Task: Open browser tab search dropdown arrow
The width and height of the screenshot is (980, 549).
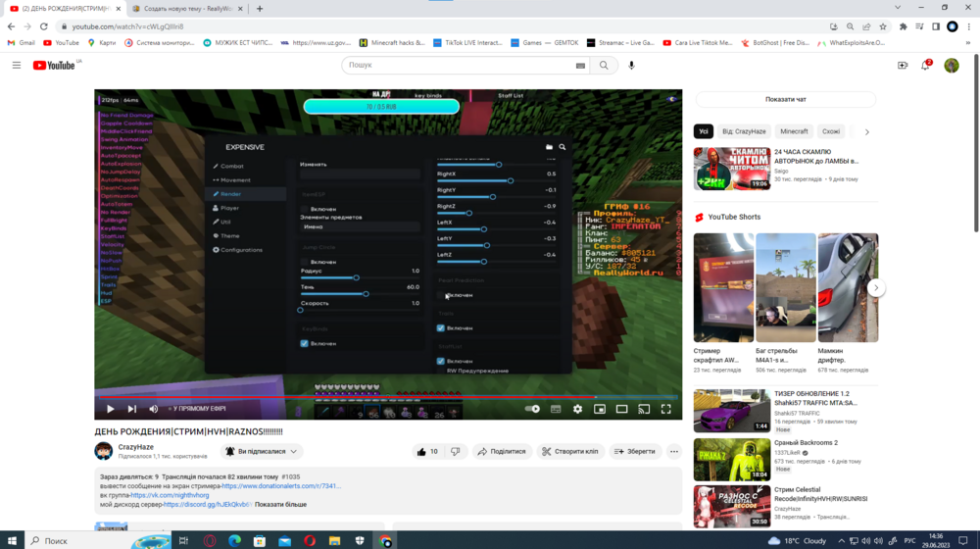Action: click(x=898, y=8)
